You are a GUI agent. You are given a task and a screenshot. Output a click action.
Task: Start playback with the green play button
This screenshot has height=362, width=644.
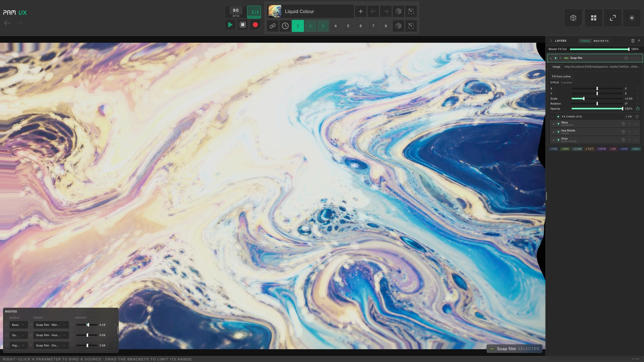click(x=230, y=25)
